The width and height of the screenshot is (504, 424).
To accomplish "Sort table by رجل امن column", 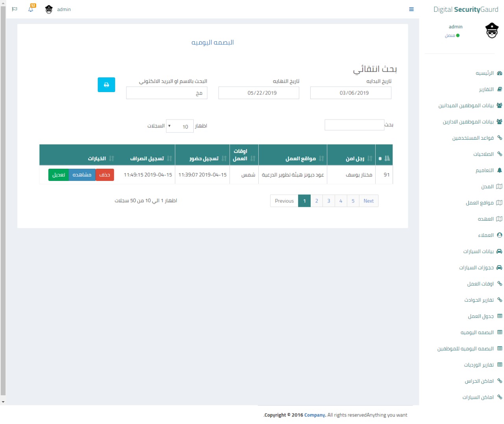I will click(x=355, y=159).
